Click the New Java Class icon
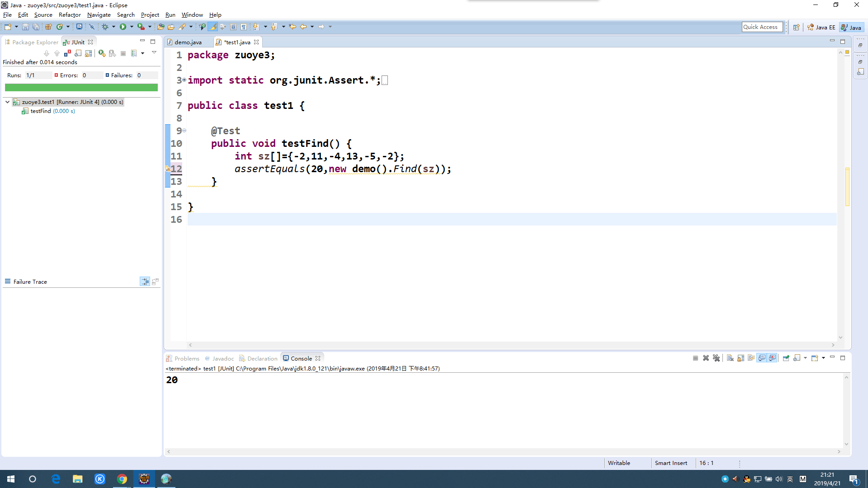Image resolution: width=868 pixels, height=488 pixels. coord(59,27)
